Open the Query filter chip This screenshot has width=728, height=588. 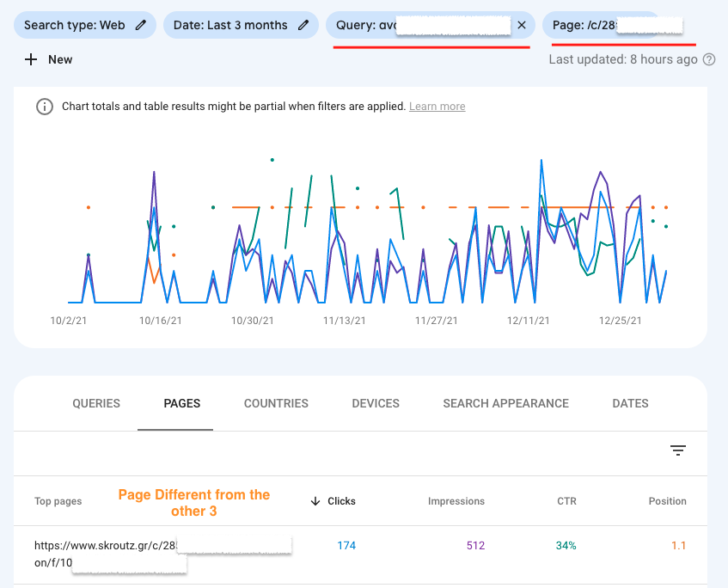point(431,25)
